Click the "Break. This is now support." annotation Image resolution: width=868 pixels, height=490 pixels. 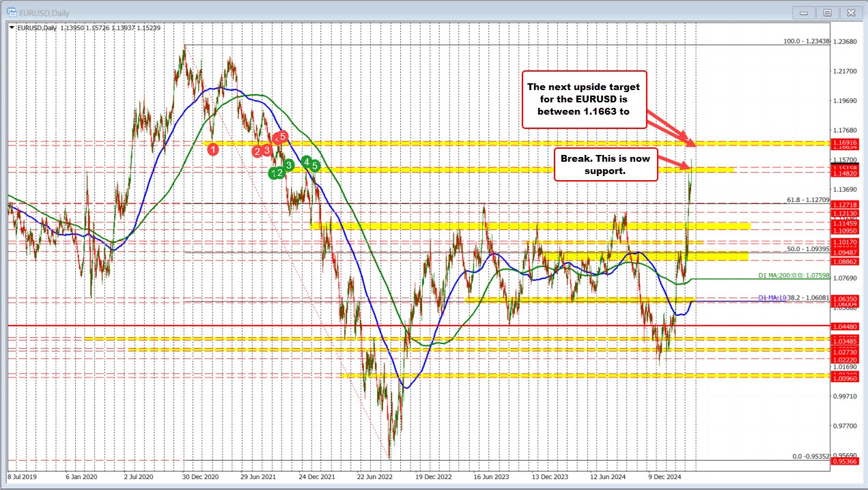click(x=605, y=164)
